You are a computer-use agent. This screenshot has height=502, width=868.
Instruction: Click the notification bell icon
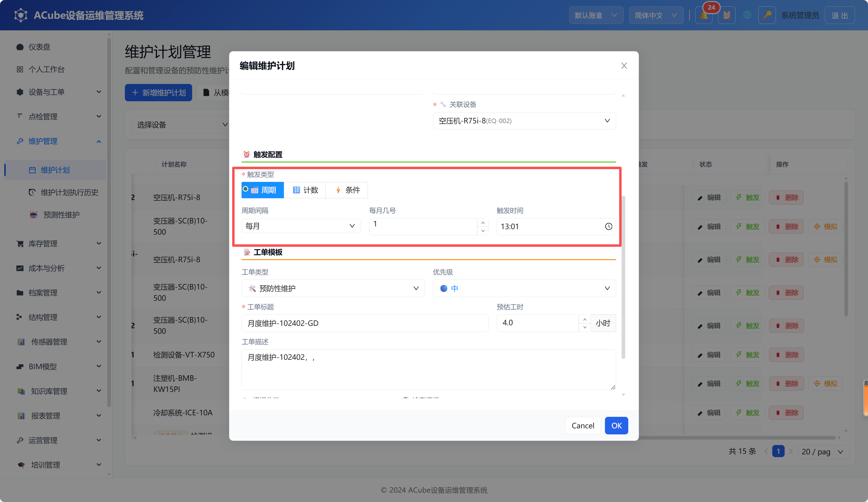point(703,15)
